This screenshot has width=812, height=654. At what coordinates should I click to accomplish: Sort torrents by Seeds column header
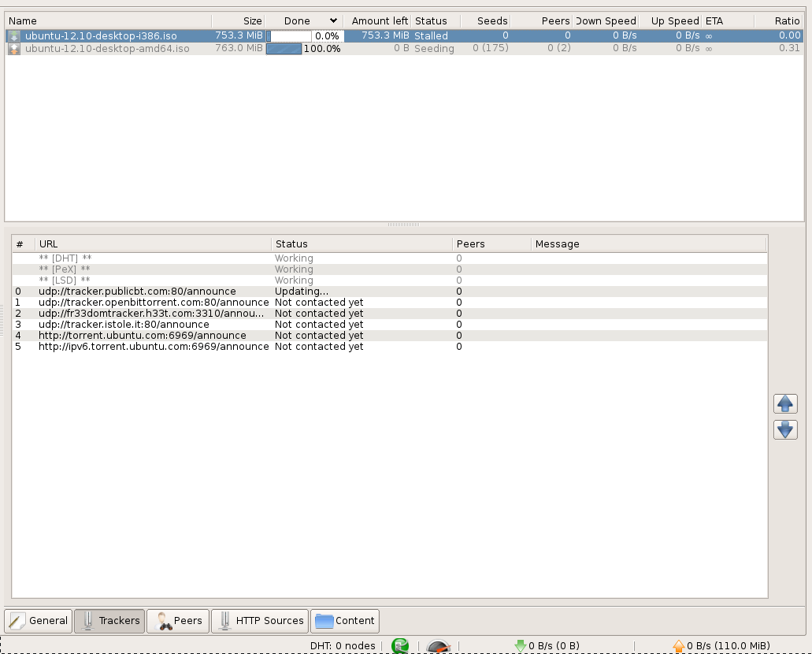tap(485, 20)
